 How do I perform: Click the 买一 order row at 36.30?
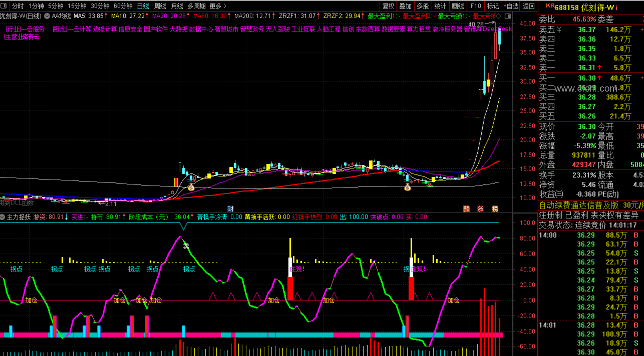(x=591, y=78)
